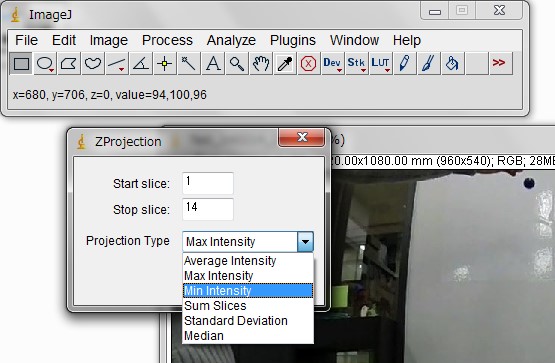Image resolution: width=555 pixels, height=363 pixels.
Task: Select the Rectangle selection tool
Action: [21, 64]
